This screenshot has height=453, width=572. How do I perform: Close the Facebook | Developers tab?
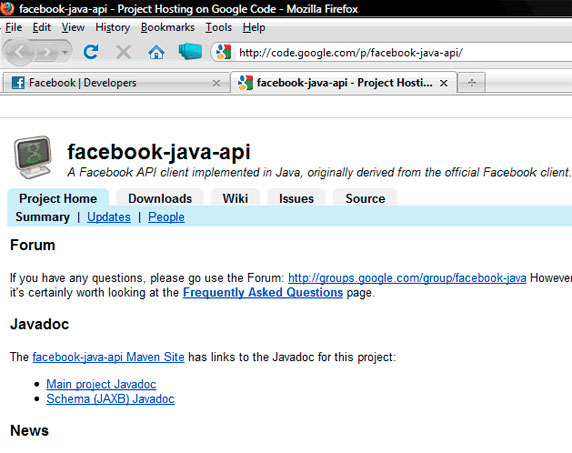[216, 83]
